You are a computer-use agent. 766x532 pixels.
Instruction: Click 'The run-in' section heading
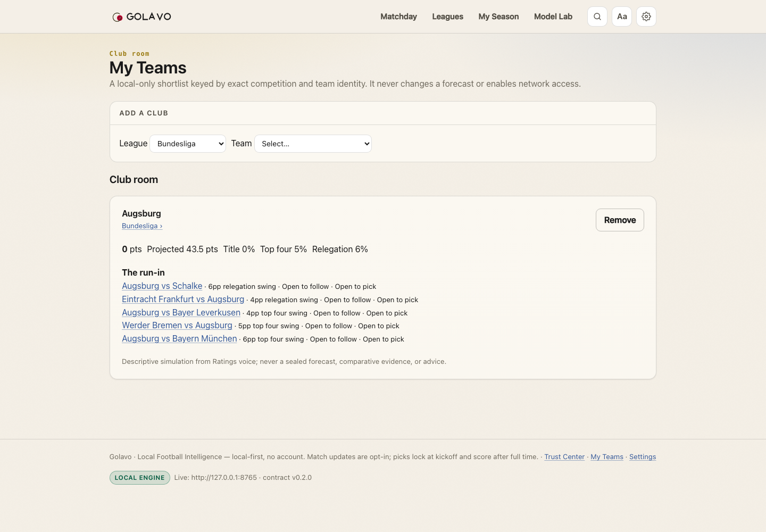[x=143, y=272]
